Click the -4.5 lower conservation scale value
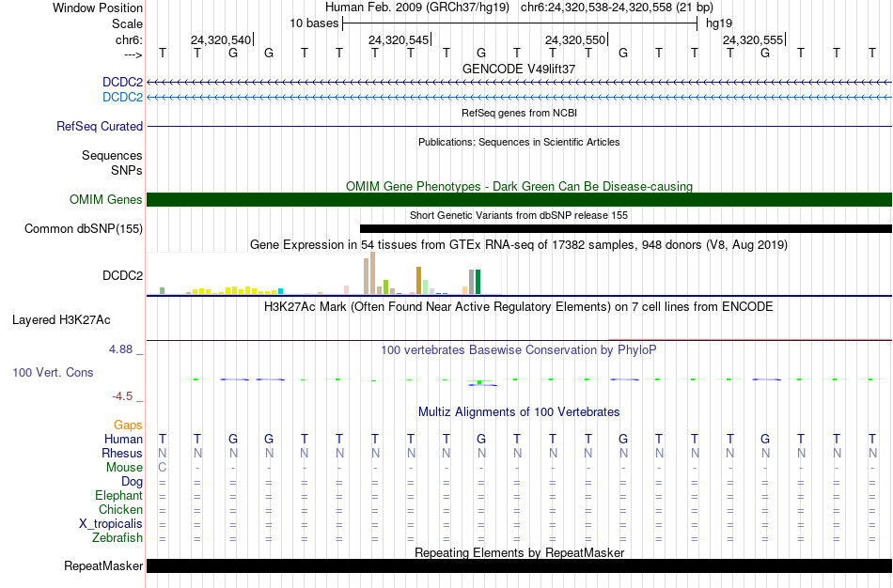893x588 pixels. click(122, 395)
